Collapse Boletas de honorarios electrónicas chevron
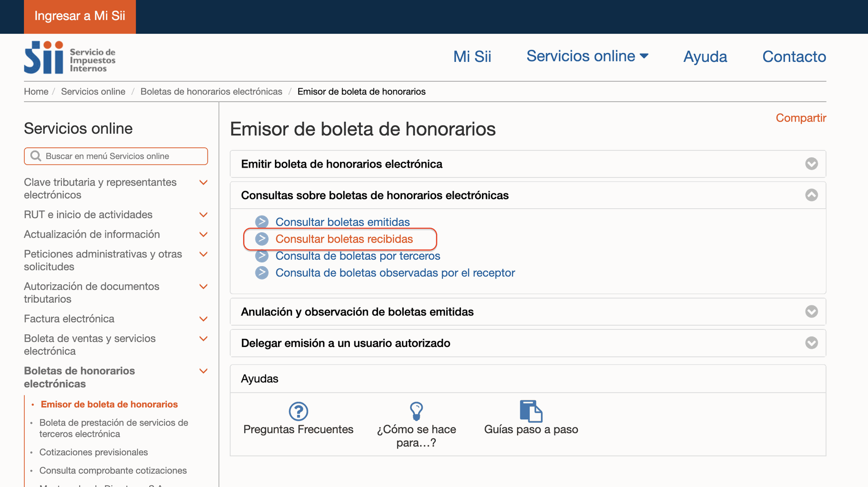Screen dimensions: 868x487 203,371
